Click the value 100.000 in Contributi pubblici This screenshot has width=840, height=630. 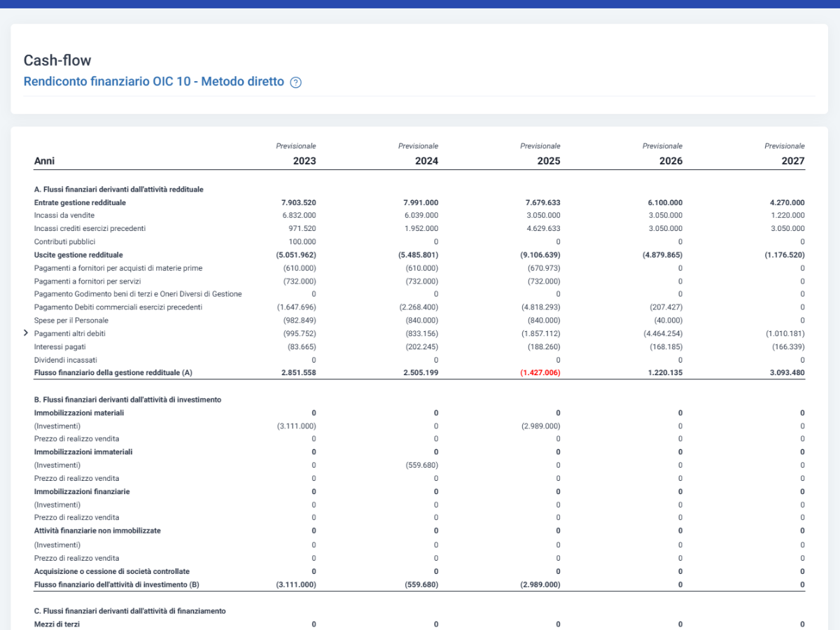pyautogui.click(x=302, y=241)
